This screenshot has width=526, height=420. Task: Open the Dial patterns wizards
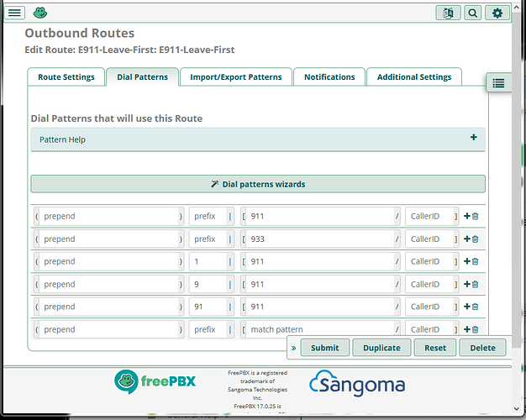pos(258,184)
